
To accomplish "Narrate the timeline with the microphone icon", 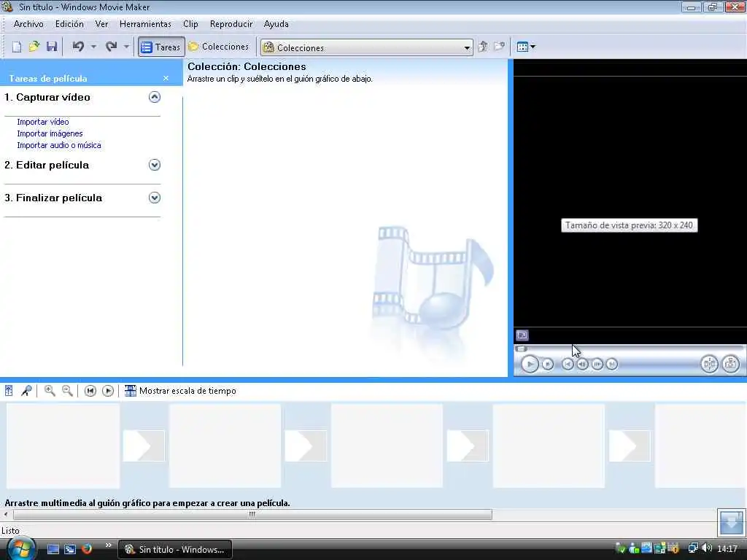I will pos(26,391).
